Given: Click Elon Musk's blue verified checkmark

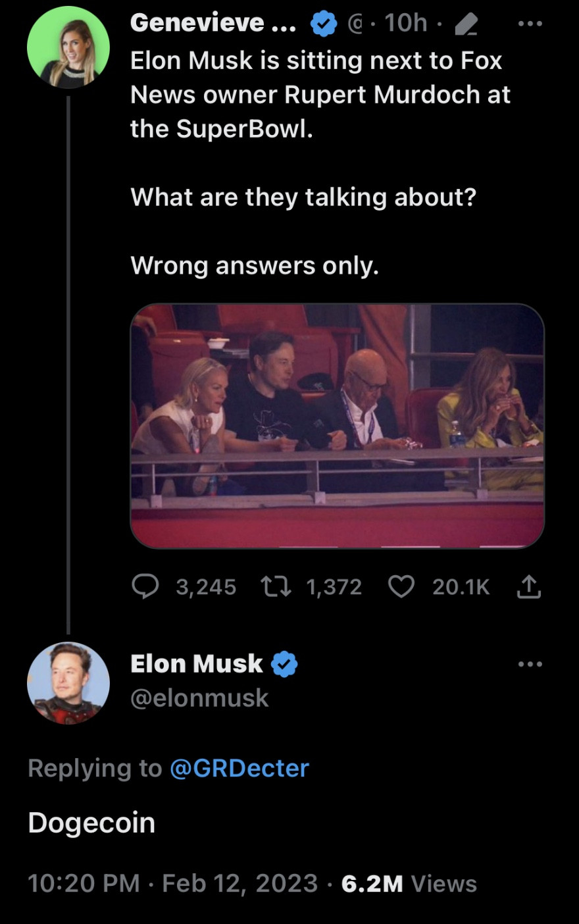Looking at the screenshot, I should [x=284, y=664].
